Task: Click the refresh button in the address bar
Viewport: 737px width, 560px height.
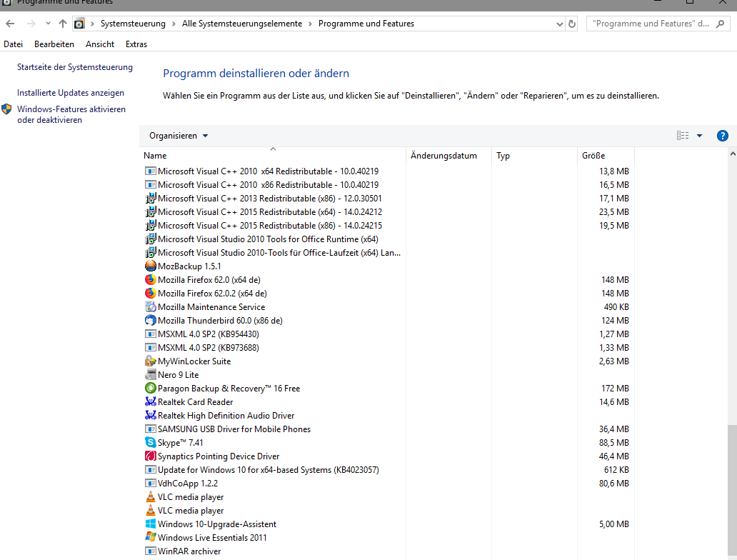Action: tap(572, 24)
